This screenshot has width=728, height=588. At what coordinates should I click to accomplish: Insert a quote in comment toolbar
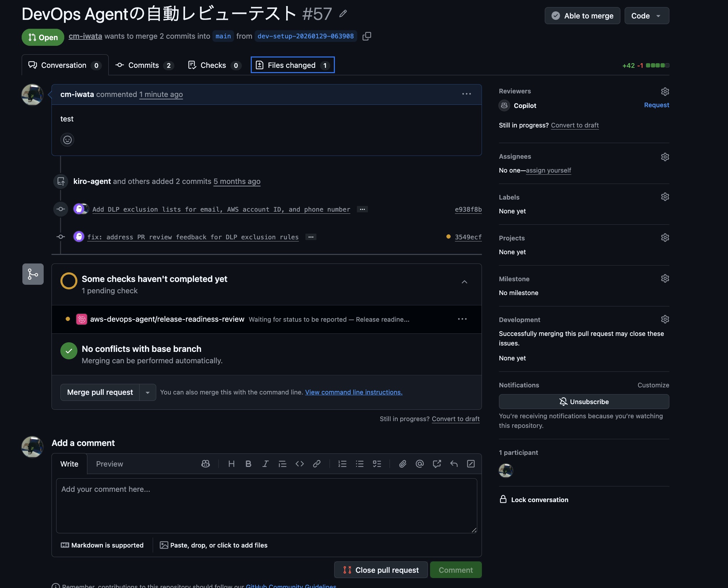pyautogui.click(x=282, y=464)
